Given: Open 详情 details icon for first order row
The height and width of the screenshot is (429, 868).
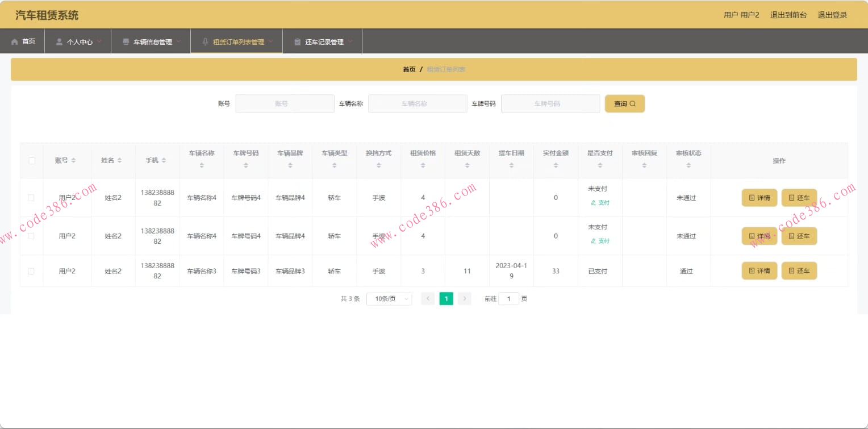Looking at the screenshot, I should tap(752, 197).
